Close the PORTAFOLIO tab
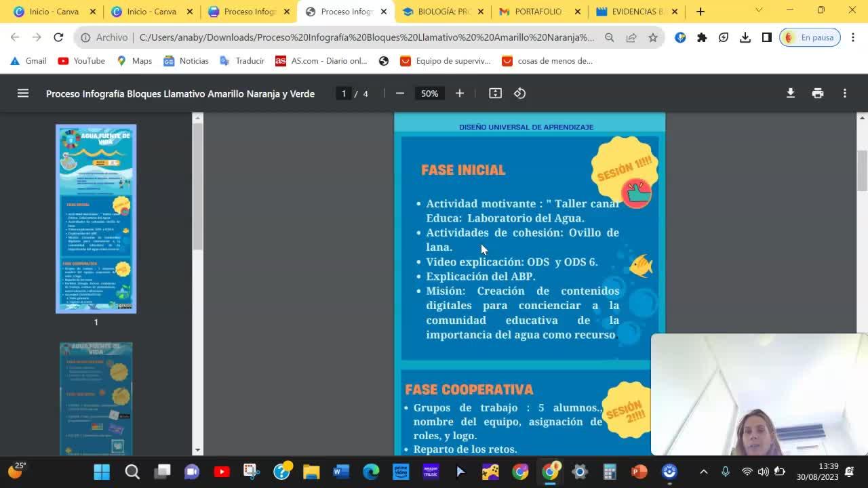This screenshot has height=488, width=868. point(578,12)
